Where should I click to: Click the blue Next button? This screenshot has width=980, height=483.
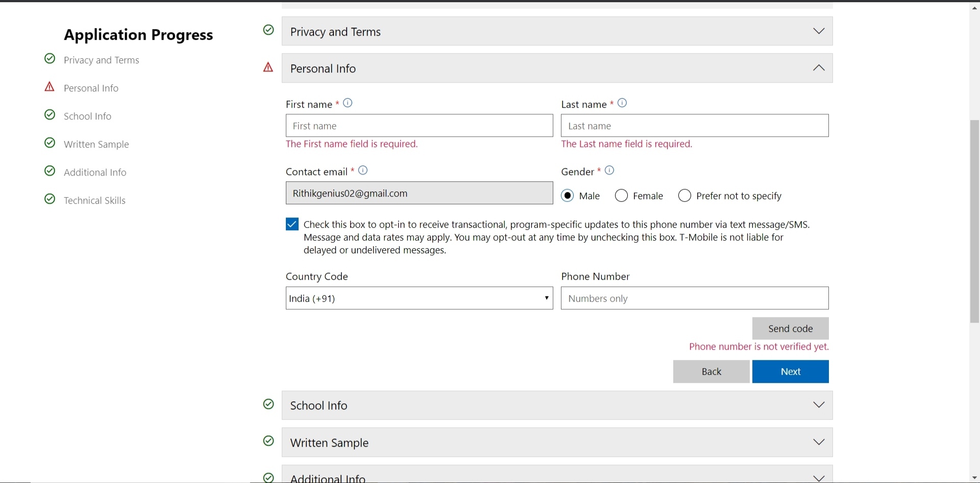[x=790, y=372]
